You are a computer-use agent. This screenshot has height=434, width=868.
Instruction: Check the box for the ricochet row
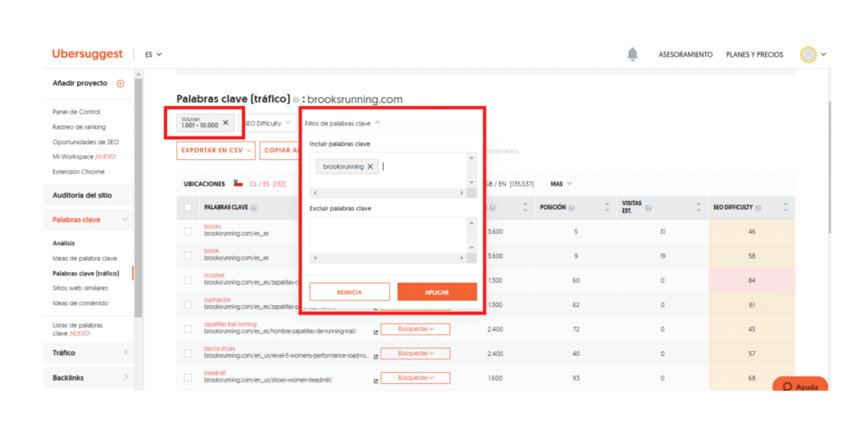click(x=188, y=280)
